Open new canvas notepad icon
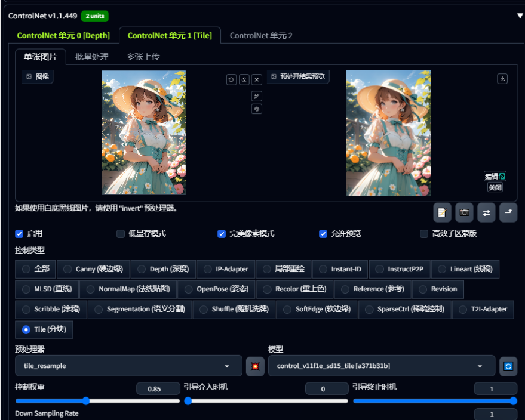 tap(443, 212)
